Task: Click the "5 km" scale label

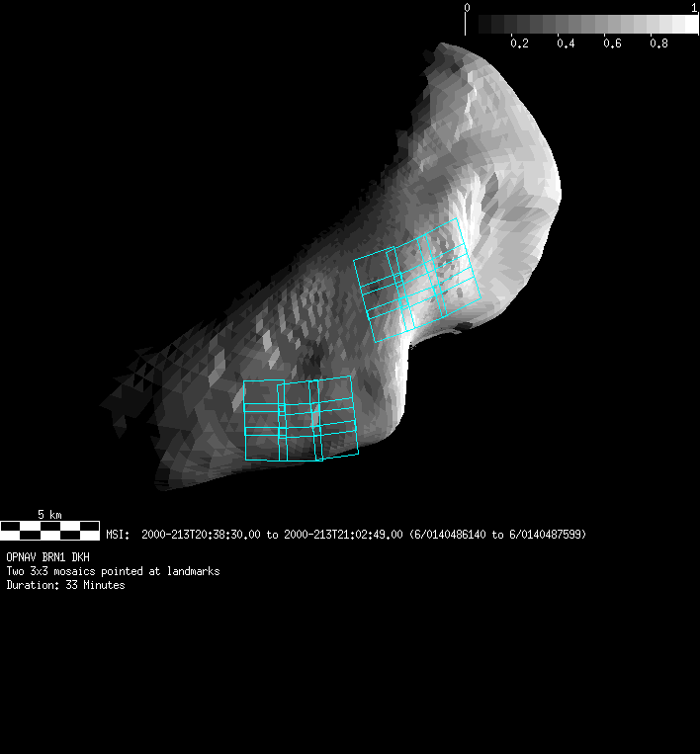Action: [x=49, y=515]
